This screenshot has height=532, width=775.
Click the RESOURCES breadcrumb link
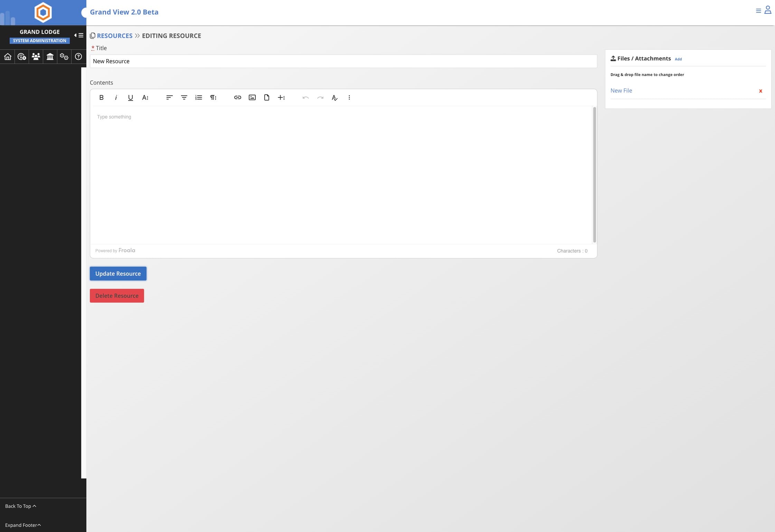115,36
